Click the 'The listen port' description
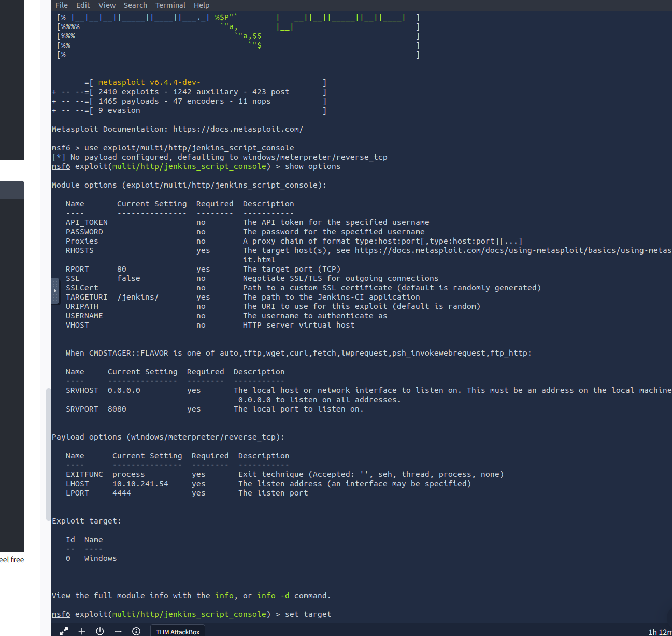 coord(273,493)
